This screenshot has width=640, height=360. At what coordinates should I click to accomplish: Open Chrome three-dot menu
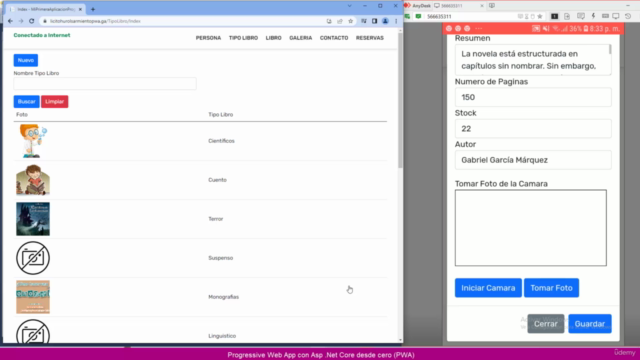[x=396, y=21]
